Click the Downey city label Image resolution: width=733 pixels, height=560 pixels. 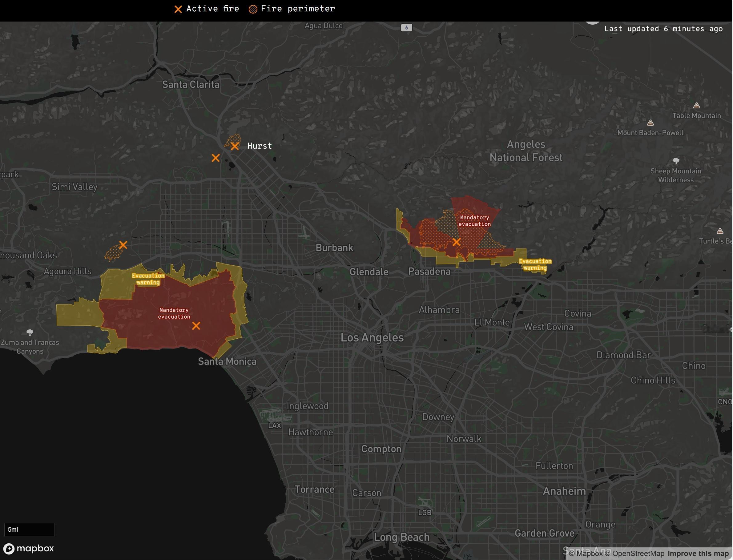click(438, 417)
